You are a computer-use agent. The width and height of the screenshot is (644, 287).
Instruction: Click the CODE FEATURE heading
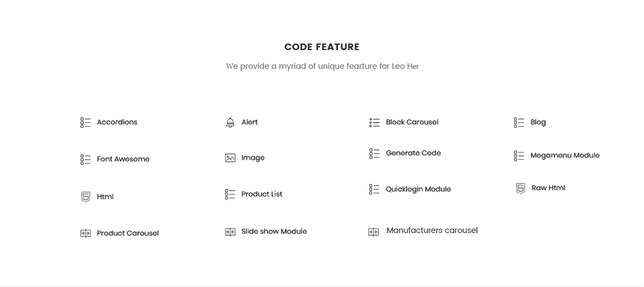point(322,47)
